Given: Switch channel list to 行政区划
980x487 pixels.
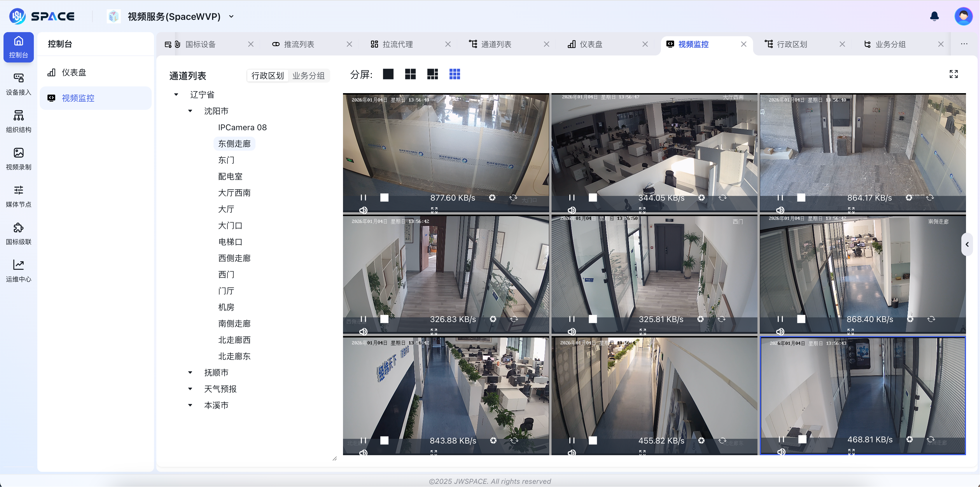Looking at the screenshot, I should [x=267, y=75].
